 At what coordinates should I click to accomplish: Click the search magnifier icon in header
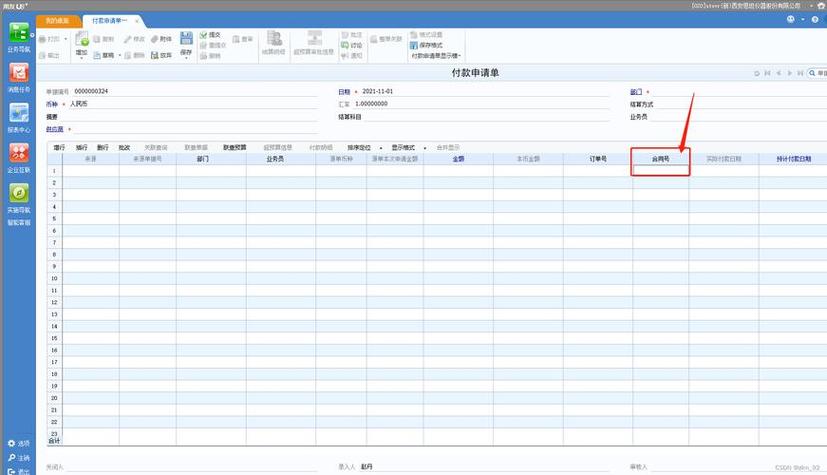812,73
